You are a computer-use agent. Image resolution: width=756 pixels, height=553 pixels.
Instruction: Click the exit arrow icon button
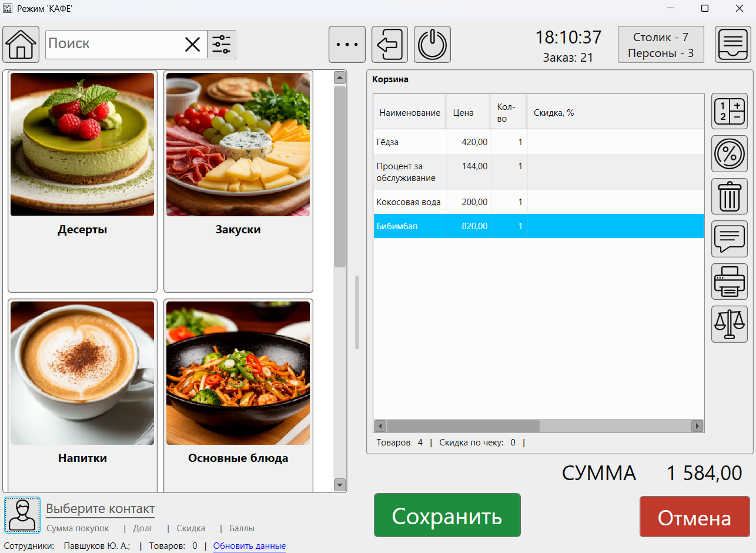pyautogui.click(x=390, y=45)
